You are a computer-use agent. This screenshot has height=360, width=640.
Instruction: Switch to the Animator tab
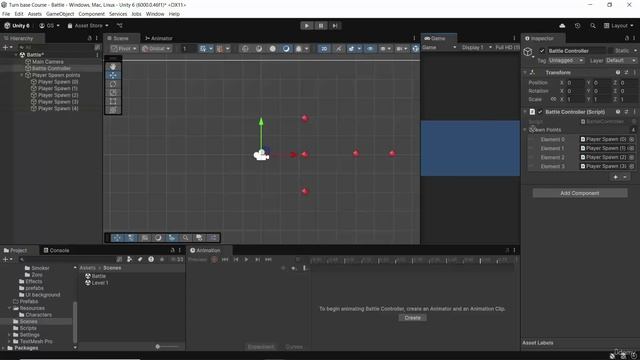(x=159, y=38)
